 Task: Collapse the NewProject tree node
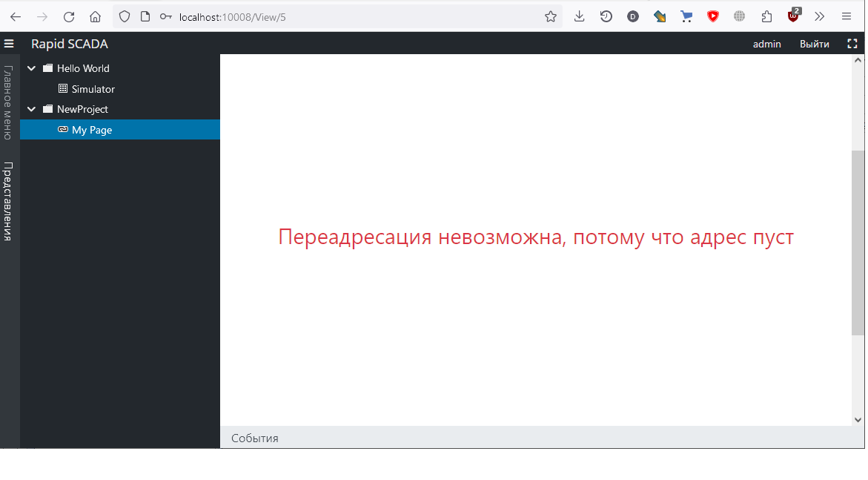pyautogui.click(x=32, y=109)
